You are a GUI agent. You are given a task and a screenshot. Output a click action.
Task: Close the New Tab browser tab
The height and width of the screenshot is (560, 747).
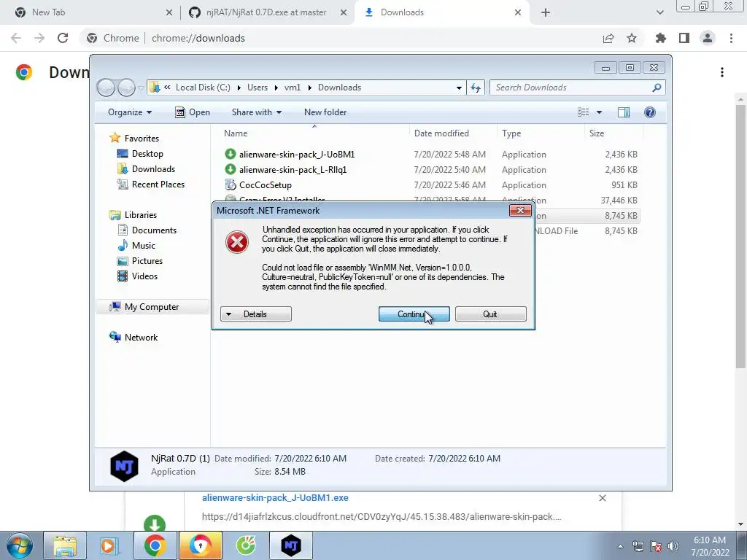click(x=169, y=12)
